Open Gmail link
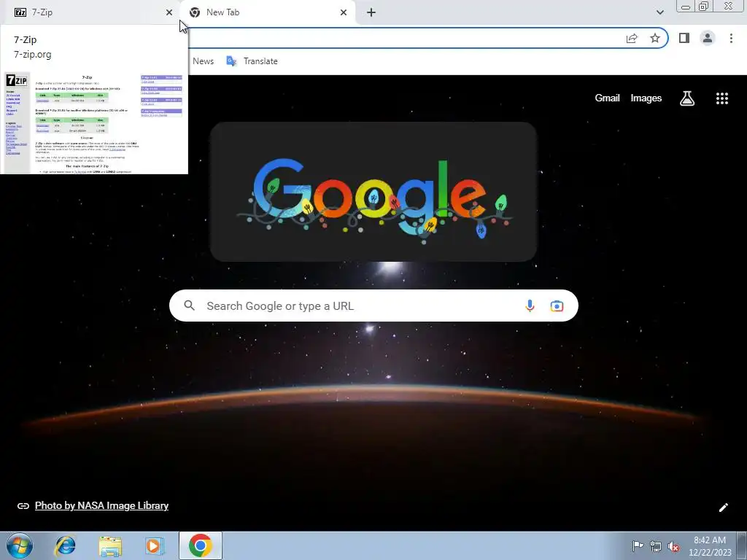The height and width of the screenshot is (560, 747). pos(607,98)
